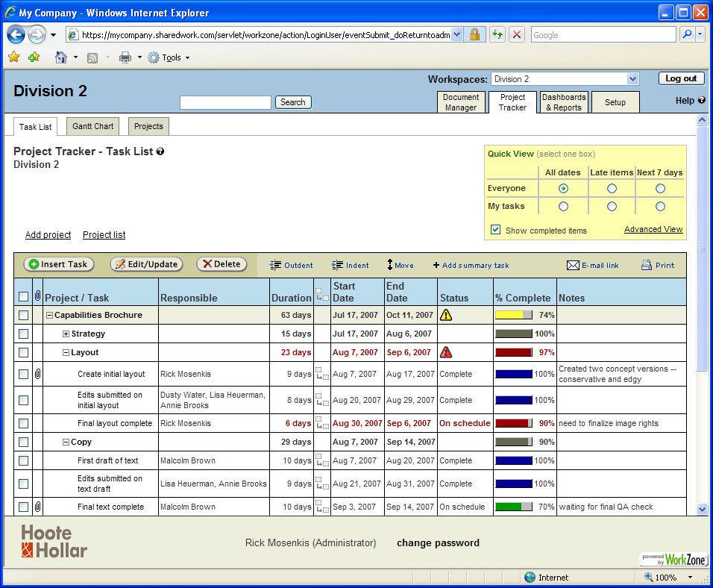713x588 pixels.
Task: Click the red warning icon on Layout row
Action: coord(446,352)
